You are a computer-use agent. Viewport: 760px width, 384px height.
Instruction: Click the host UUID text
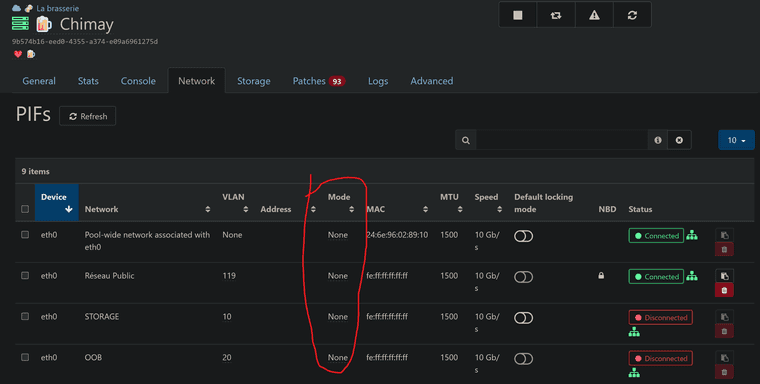coord(85,42)
